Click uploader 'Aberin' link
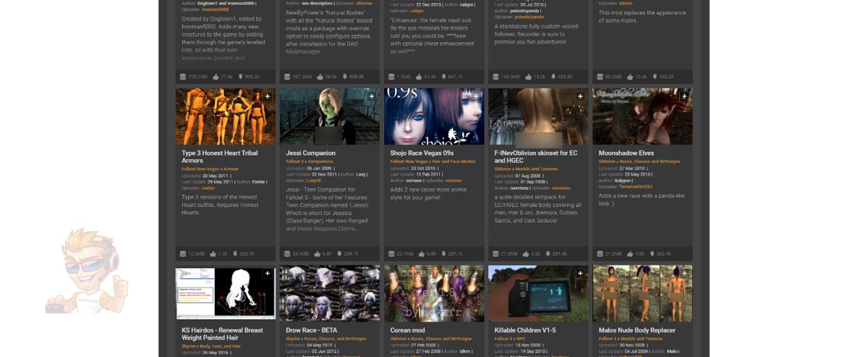This screenshot has width=868, height=357. (x=626, y=4)
